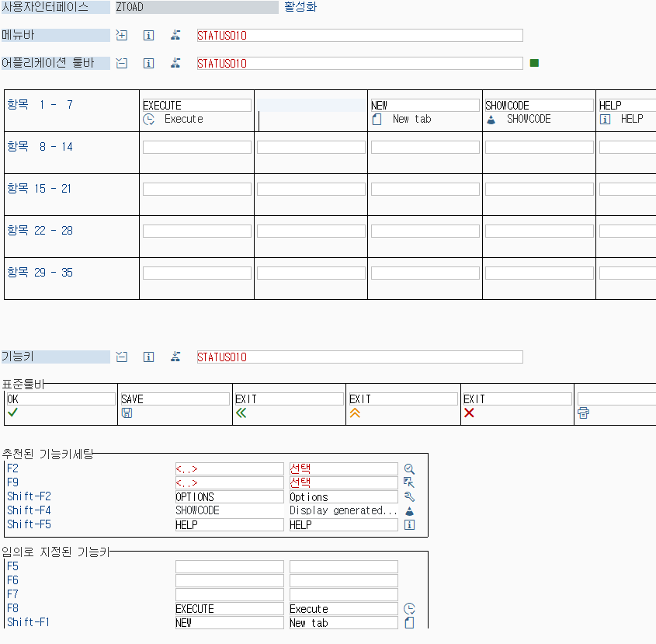Click the red X cancel icon
This screenshot has height=644, width=656.
click(469, 413)
